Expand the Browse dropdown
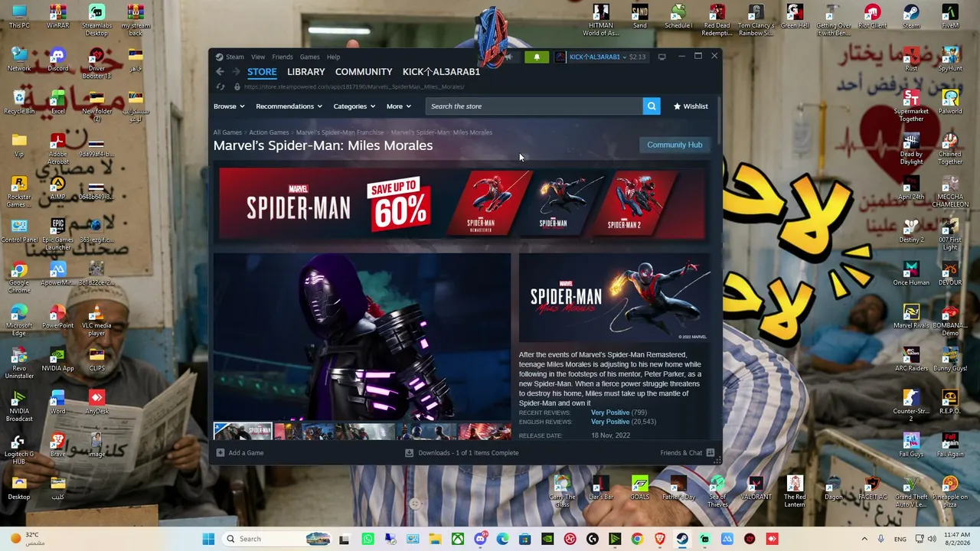 (x=229, y=106)
